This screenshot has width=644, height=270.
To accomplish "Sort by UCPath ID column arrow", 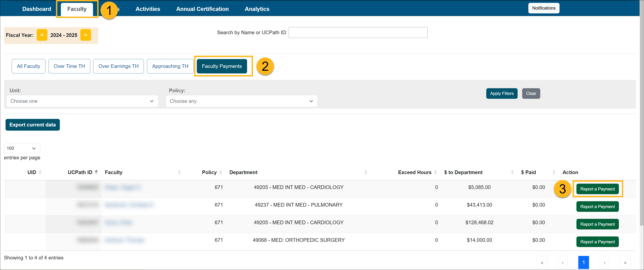I will tap(96, 172).
